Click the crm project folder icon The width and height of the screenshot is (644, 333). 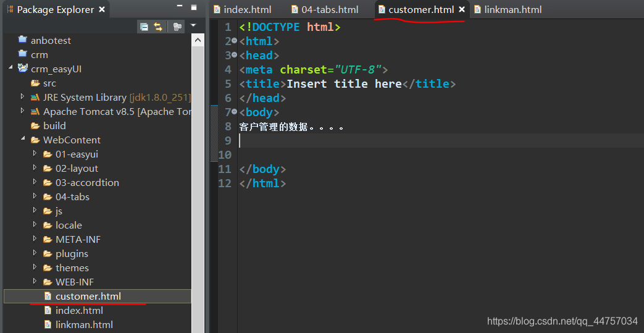click(x=23, y=55)
